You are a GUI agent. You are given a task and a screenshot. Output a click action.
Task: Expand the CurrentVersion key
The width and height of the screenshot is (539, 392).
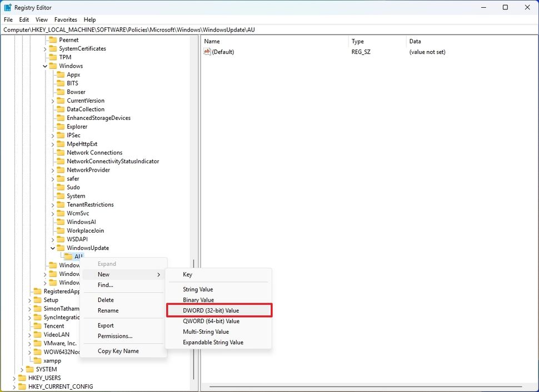pos(53,100)
